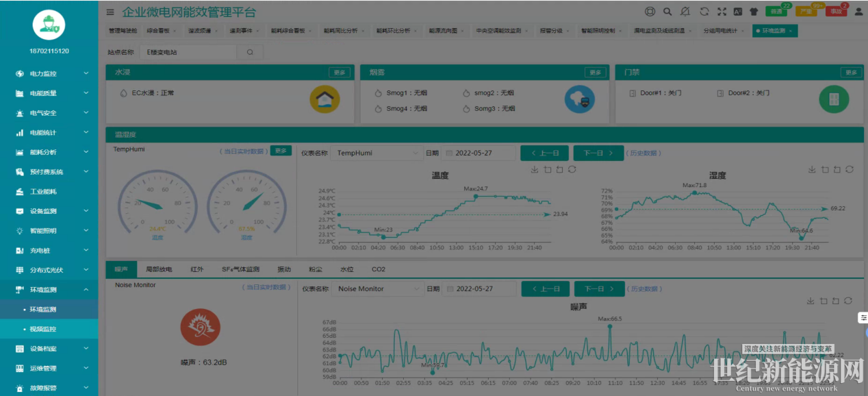Click 更多 in the 烟雾 panel
The height and width of the screenshot is (396, 868).
(x=595, y=72)
